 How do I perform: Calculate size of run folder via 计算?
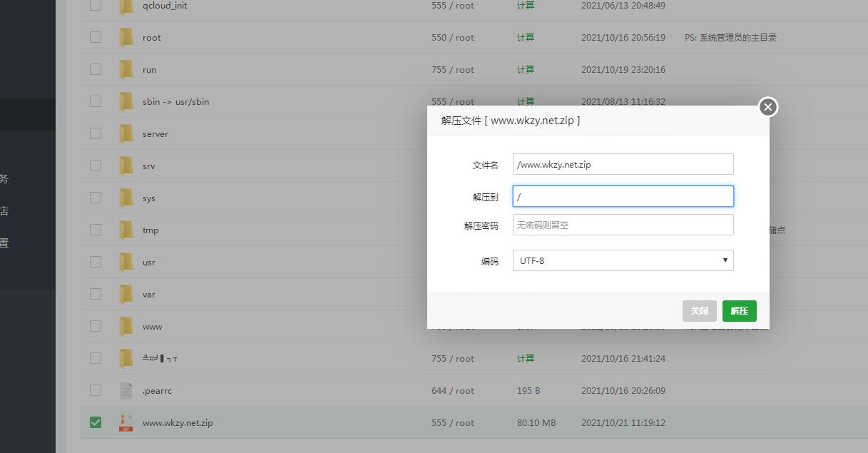click(526, 69)
